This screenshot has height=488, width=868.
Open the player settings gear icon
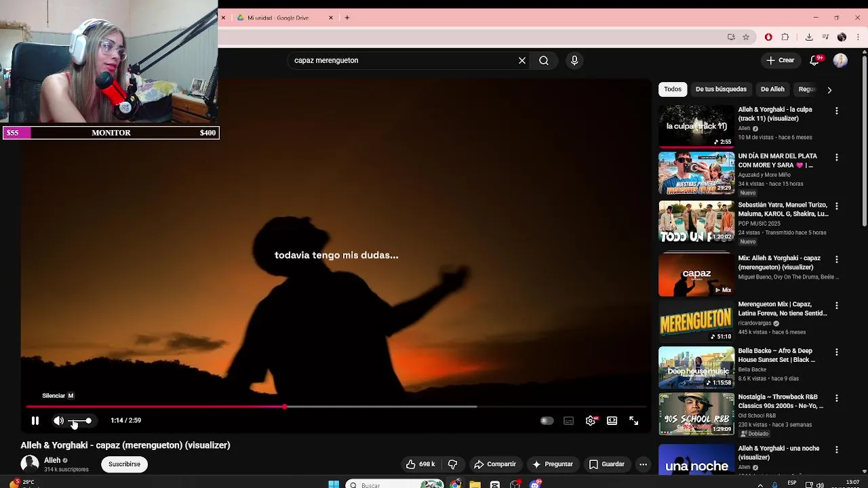(x=591, y=421)
